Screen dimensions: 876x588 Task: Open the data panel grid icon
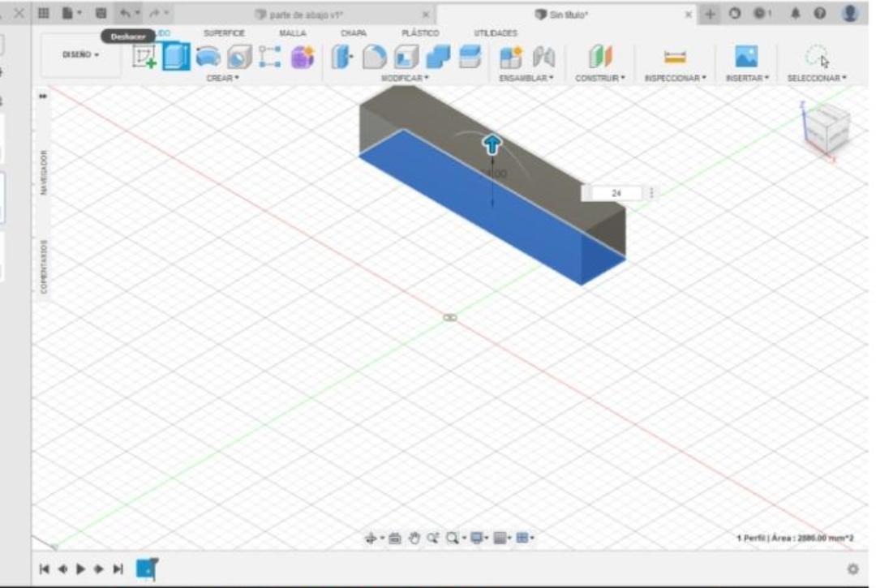coord(44,14)
